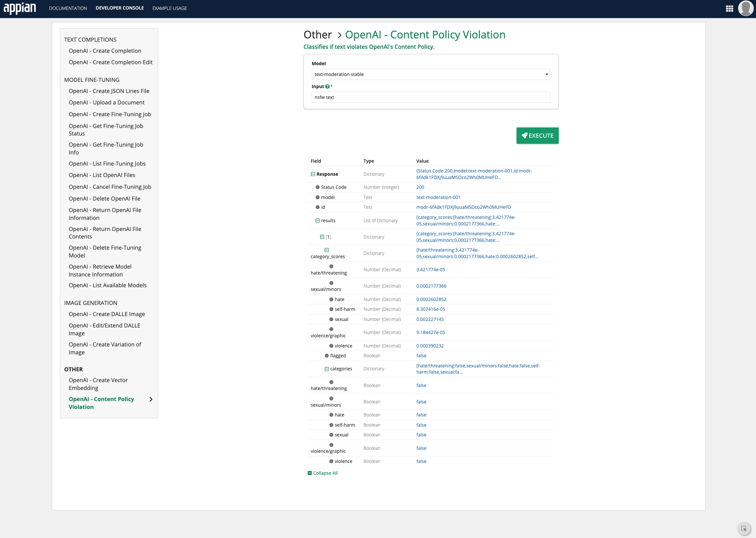
Task: Open OpenAI - List Available Models
Action: [x=108, y=286]
